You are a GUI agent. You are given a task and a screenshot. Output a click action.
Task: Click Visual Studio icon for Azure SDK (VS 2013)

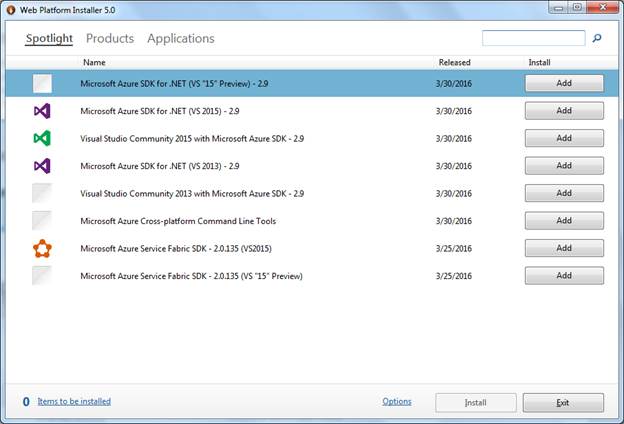[x=42, y=166]
